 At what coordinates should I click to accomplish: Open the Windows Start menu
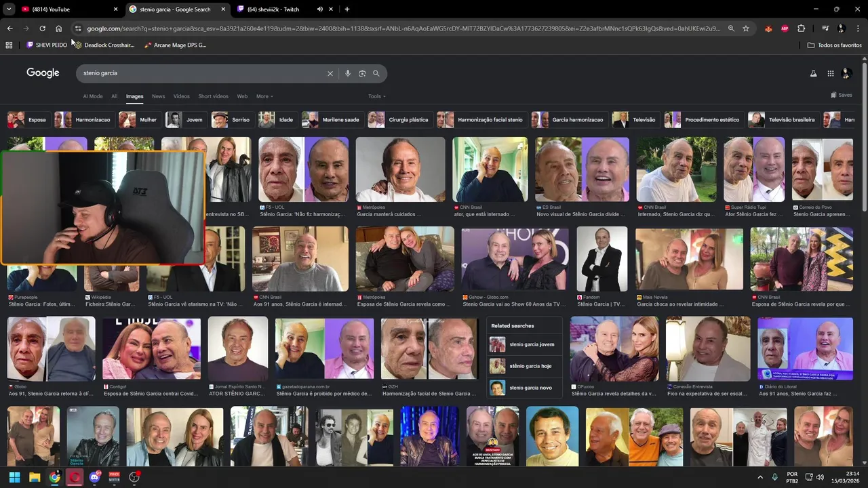(x=14, y=477)
